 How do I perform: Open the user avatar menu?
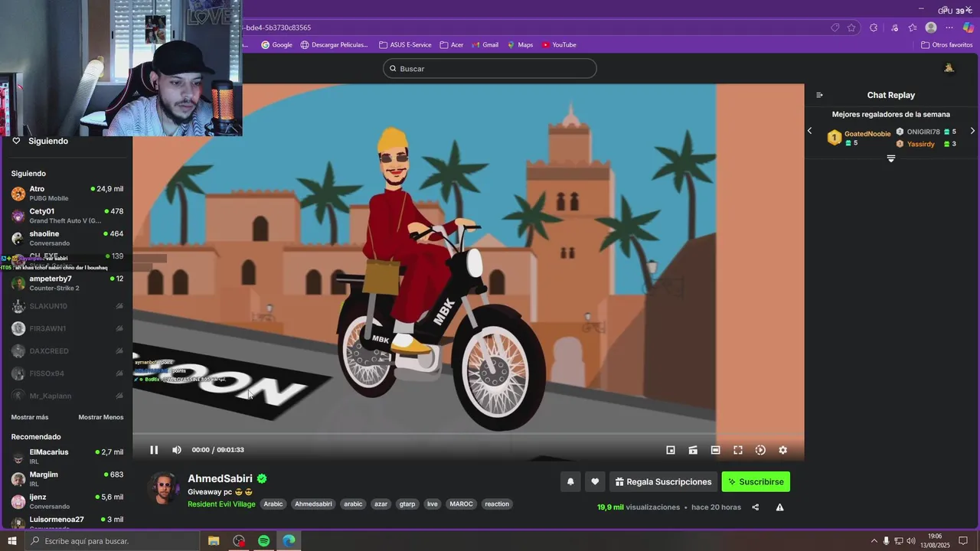point(949,69)
